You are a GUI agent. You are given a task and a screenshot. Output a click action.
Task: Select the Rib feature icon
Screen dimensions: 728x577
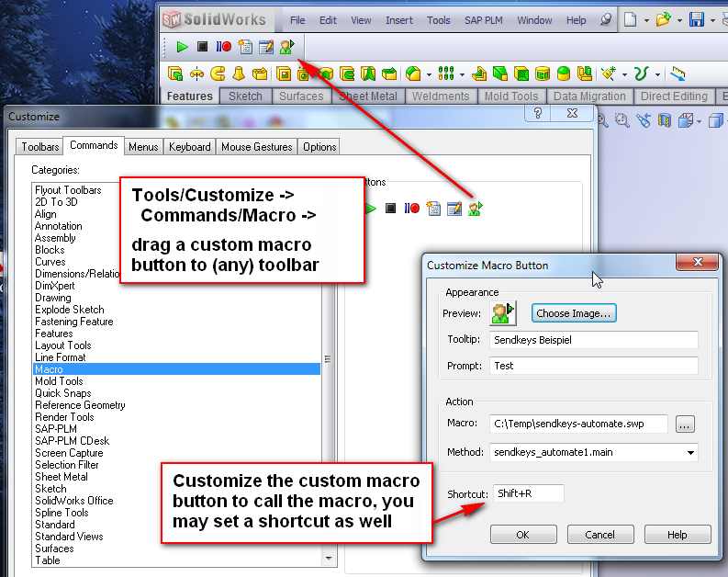[479, 74]
